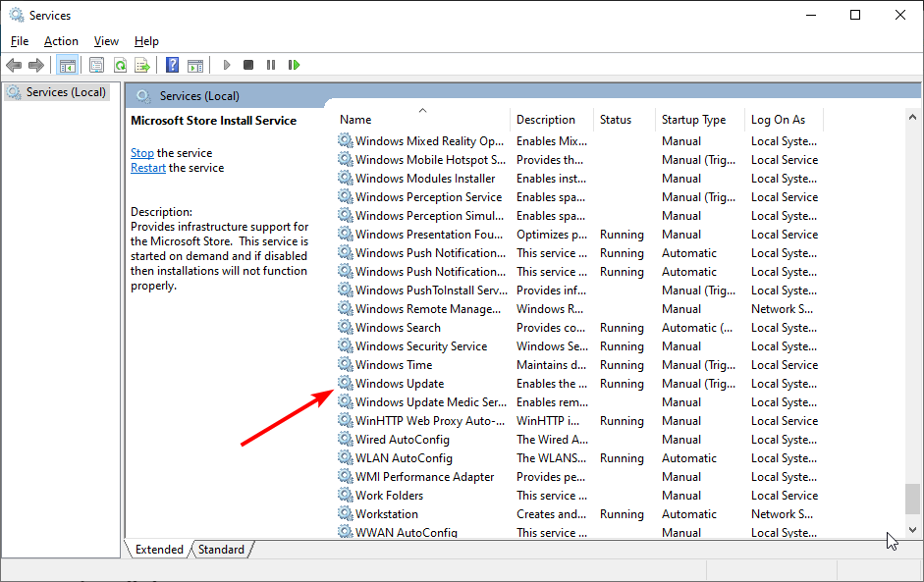This screenshot has width=924, height=582.
Task: Click Local Service log on of Work Folders
Action: (785, 496)
